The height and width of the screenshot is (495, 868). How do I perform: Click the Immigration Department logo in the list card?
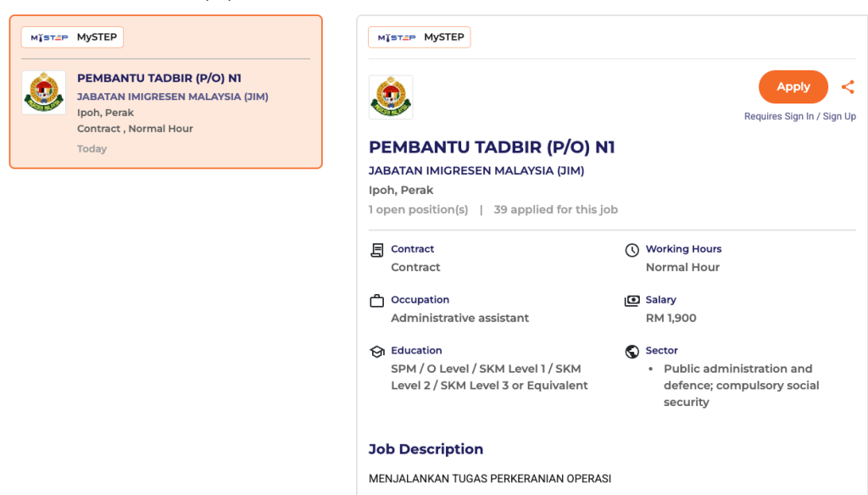click(x=43, y=92)
